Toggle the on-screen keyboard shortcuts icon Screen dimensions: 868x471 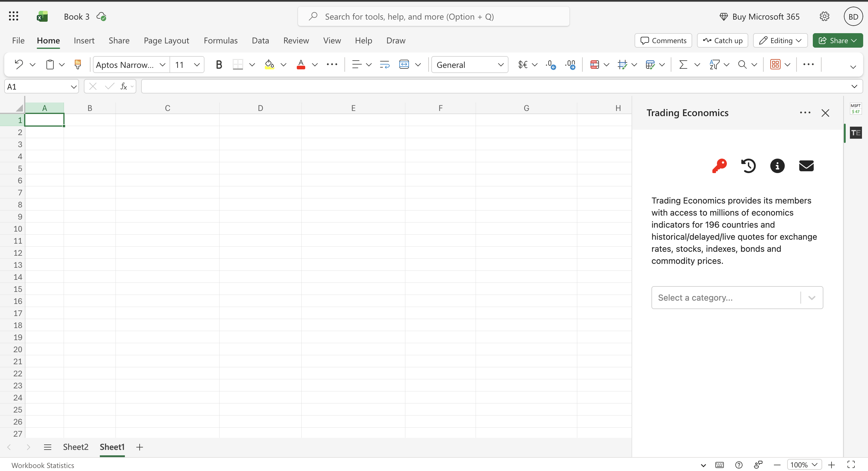pos(719,465)
